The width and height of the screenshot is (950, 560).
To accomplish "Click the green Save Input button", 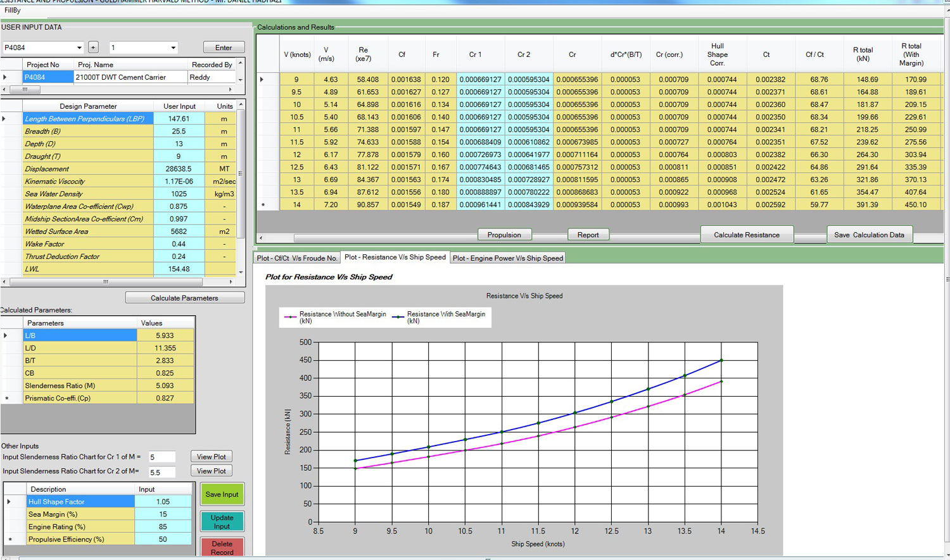I will (222, 494).
